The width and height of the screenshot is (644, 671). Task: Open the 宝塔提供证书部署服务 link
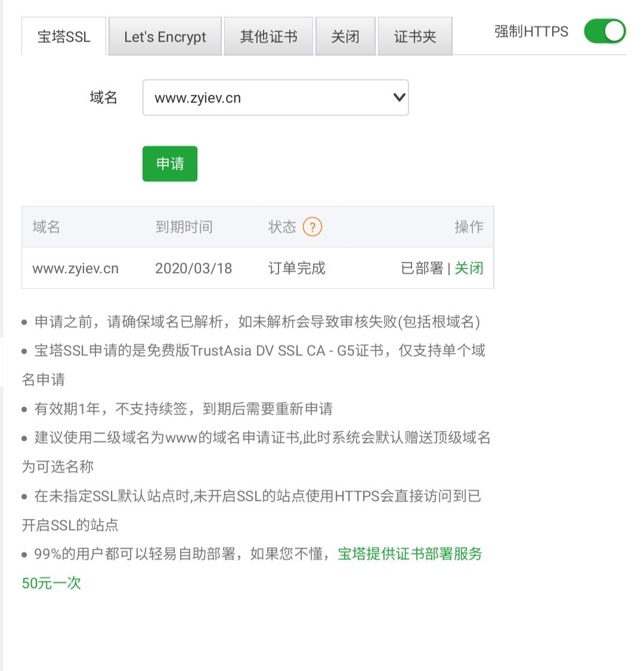click(x=410, y=554)
